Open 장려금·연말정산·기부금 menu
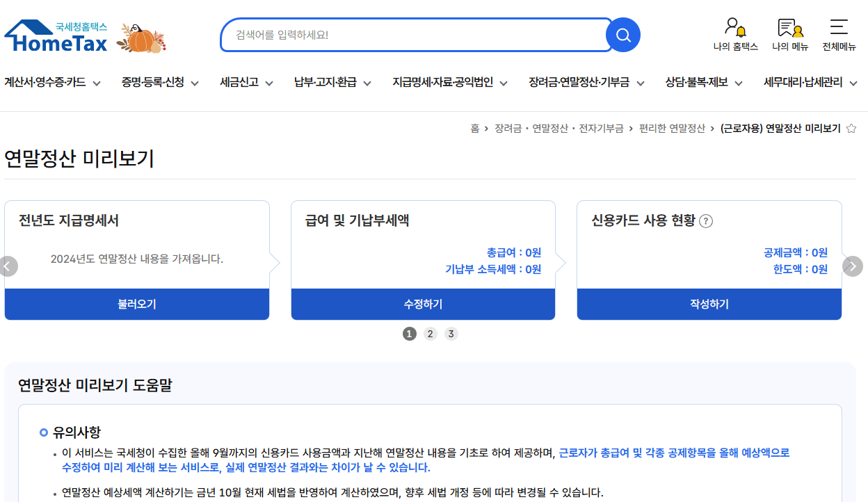868x502 pixels. (586, 83)
